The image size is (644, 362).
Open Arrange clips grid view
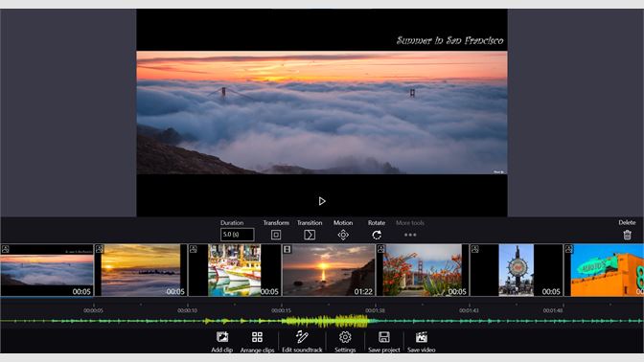tap(257, 337)
